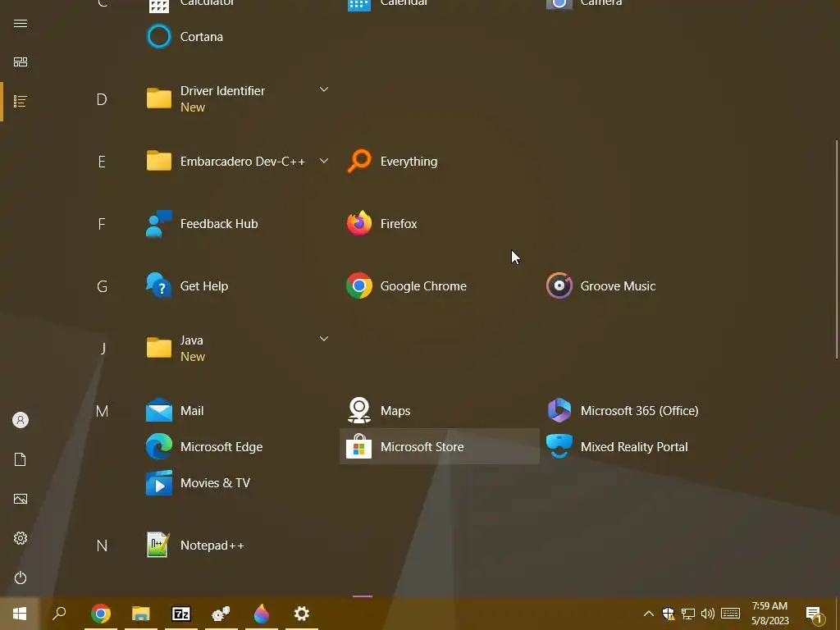
Task: Click the Windows Start button
Action: pyautogui.click(x=20, y=614)
